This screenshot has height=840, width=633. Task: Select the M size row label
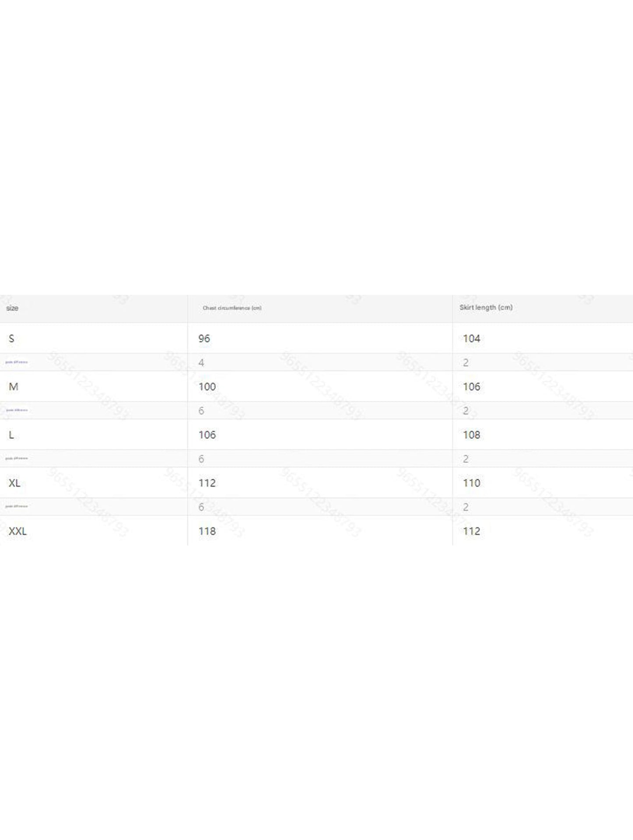click(14, 386)
